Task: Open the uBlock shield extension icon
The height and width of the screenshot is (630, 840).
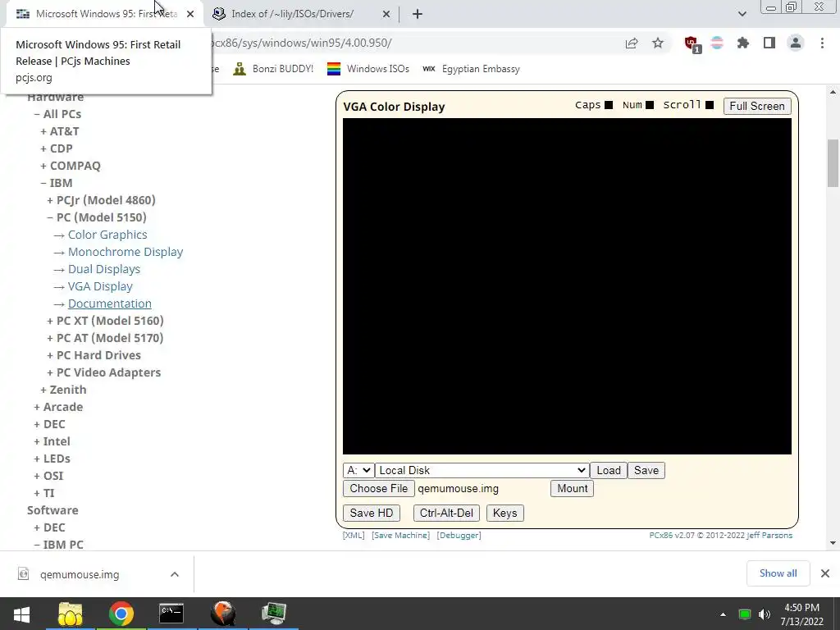Action: 692,43
